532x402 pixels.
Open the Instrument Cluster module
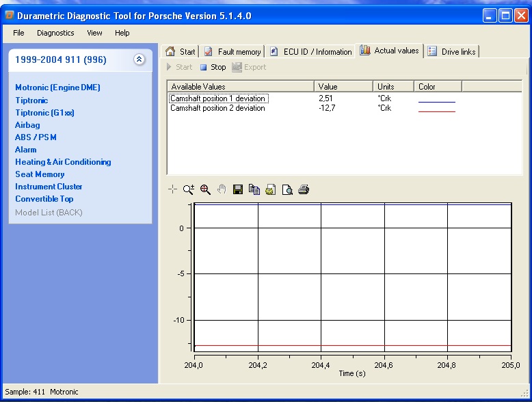point(49,187)
